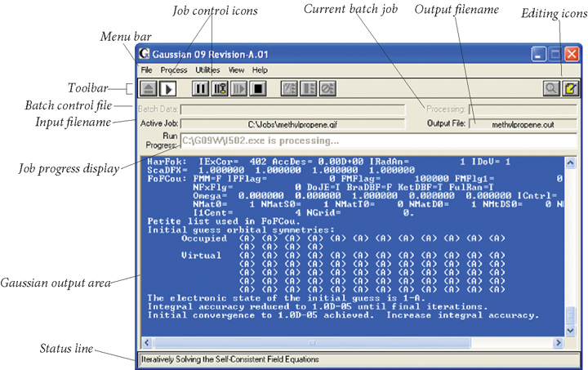Image resolution: width=588 pixels, height=370 pixels.
Task: Click the Start job play icon
Action: pyautogui.click(x=168, y=88)
